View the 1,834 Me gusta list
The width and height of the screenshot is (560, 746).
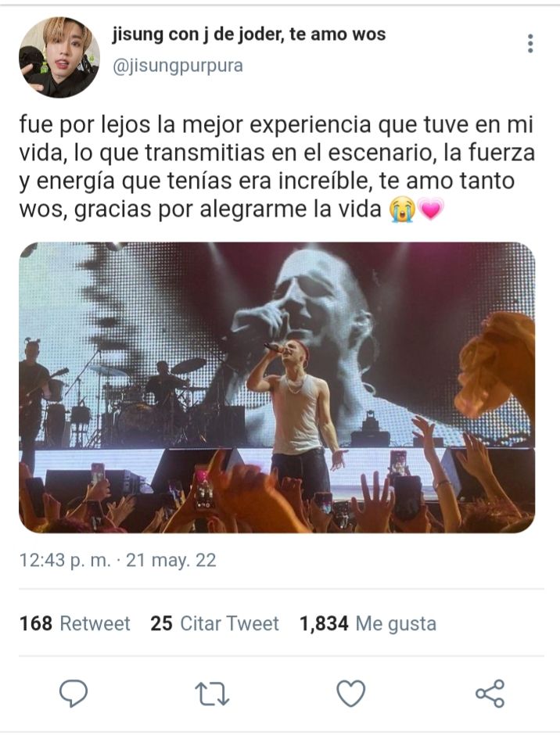click(368, 623)
